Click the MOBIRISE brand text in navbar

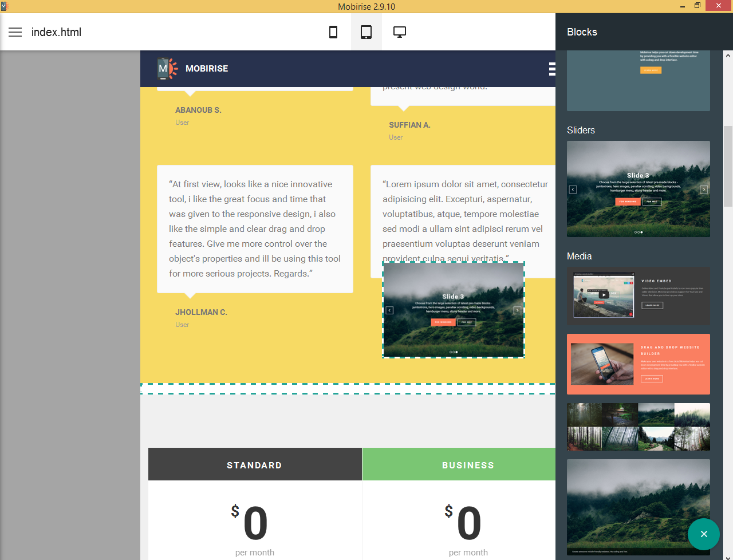(207, 69)
